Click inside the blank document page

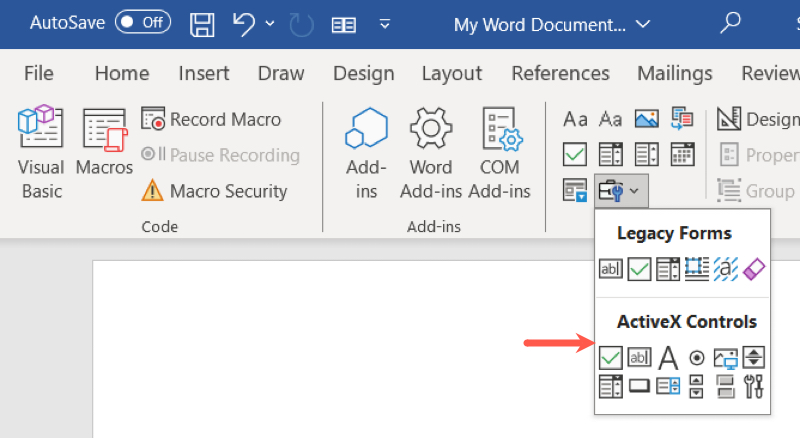[x=342, y=350]
